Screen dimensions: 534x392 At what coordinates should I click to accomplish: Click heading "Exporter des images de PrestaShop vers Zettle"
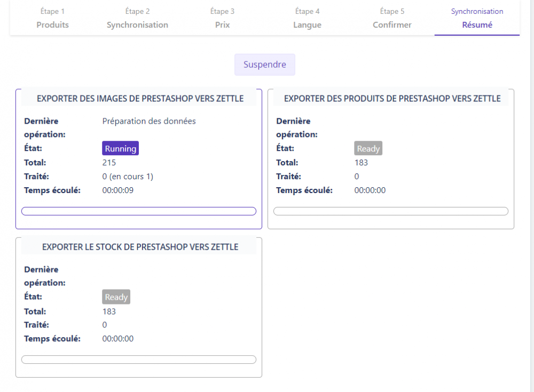[x=140, y=99]
